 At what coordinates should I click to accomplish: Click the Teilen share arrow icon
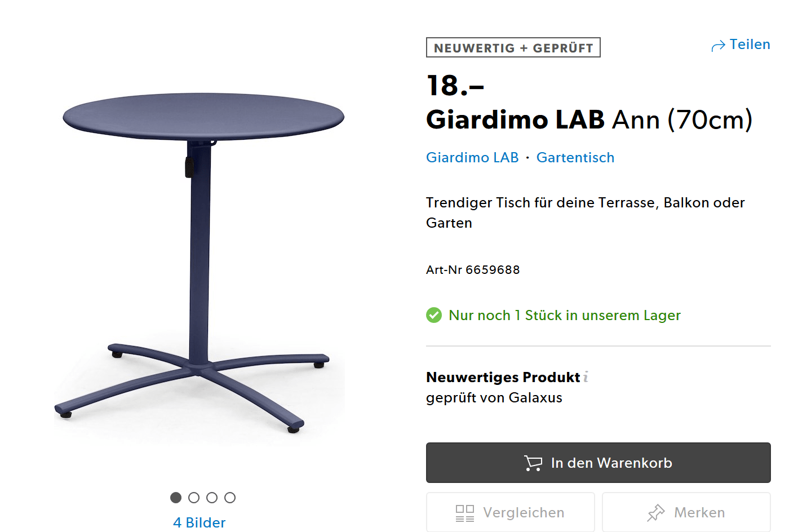pos(718,46)
